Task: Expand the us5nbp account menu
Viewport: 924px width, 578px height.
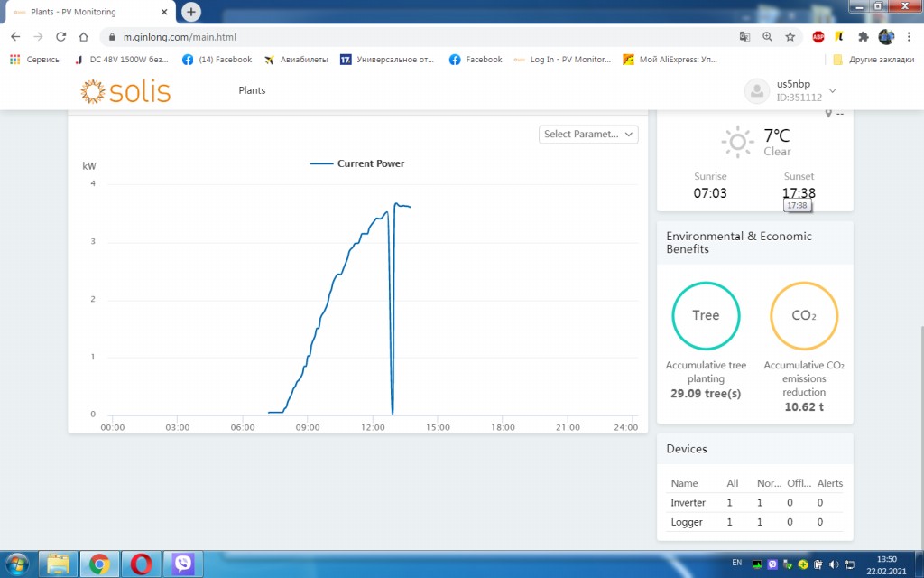Action: [832, 90]
